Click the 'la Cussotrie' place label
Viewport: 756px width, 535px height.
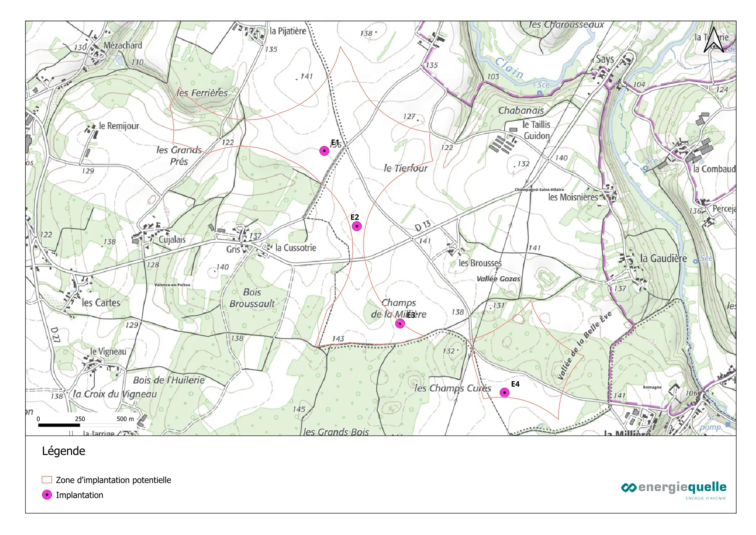click(296, 248)
